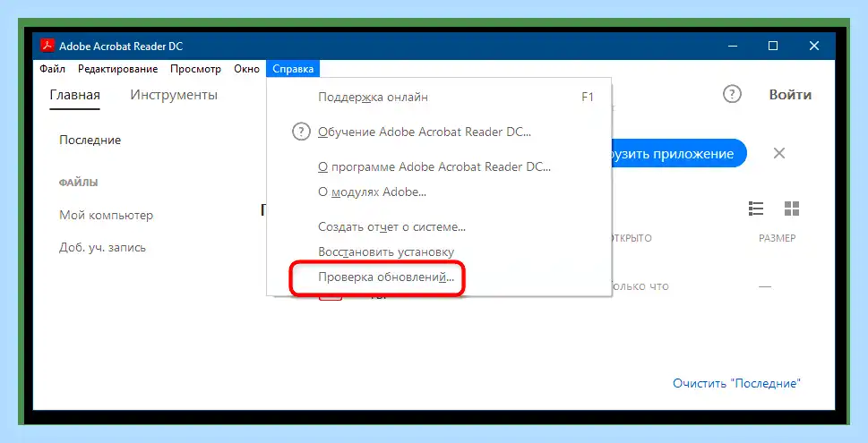Switch to grid thumbnail view icon
The image size is (868, 443).
[x=792, y=209]
